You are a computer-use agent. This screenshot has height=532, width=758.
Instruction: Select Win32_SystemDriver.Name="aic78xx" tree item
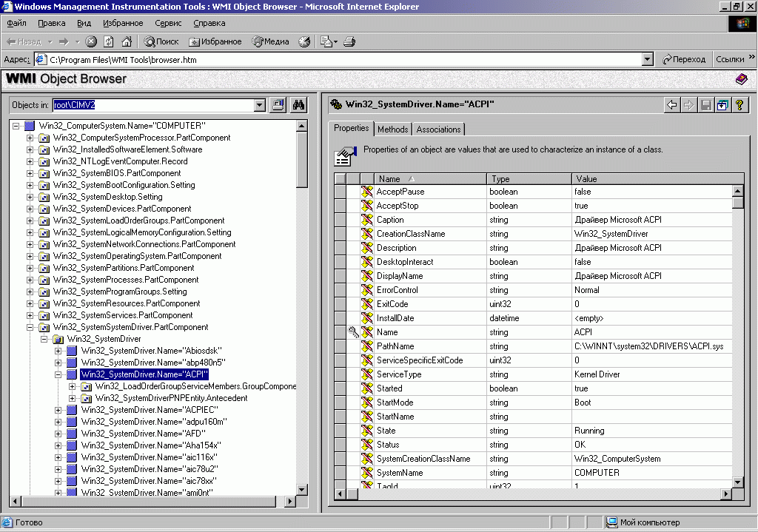pos(149,481)
